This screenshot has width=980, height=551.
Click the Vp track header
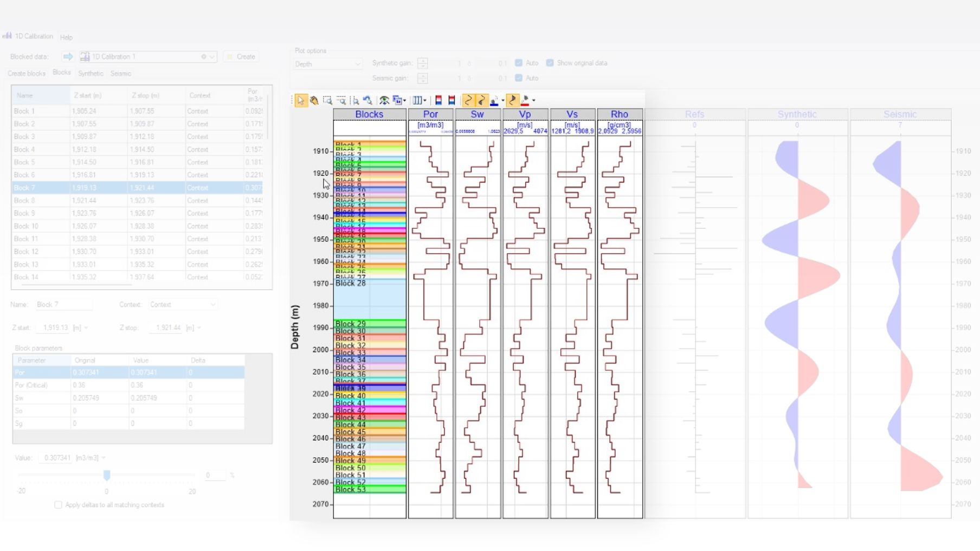click(x=525, y=114)
